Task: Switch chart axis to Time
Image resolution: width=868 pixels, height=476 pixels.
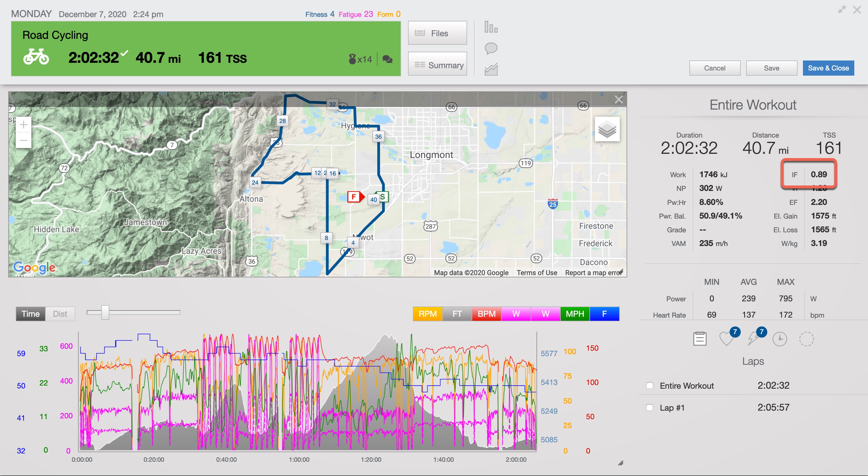Action: pyautogui.click(x=30, y=314)
